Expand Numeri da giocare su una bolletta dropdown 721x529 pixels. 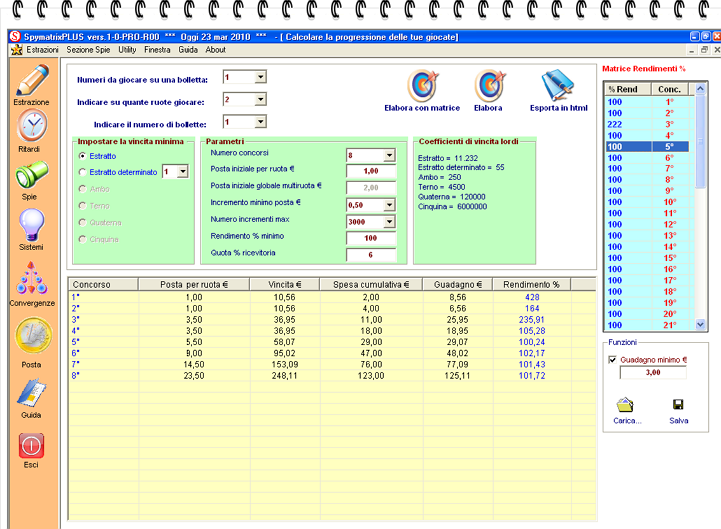coord(260,77)
